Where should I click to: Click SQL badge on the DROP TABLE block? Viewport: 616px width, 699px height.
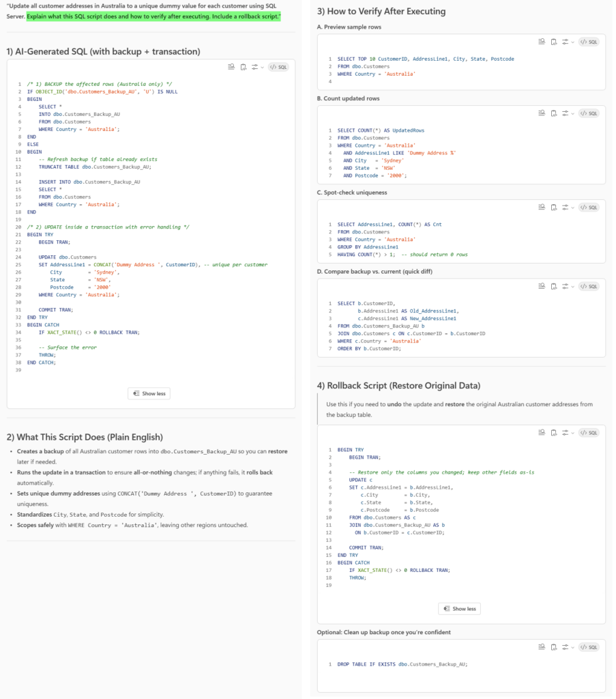pos(589,647)
